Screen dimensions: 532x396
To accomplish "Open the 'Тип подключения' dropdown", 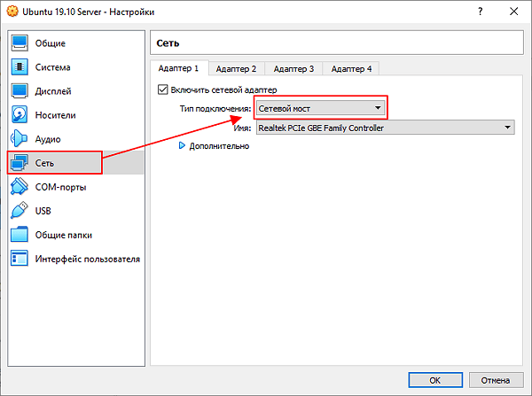I will pyautogui.click(x=320, y=108).
